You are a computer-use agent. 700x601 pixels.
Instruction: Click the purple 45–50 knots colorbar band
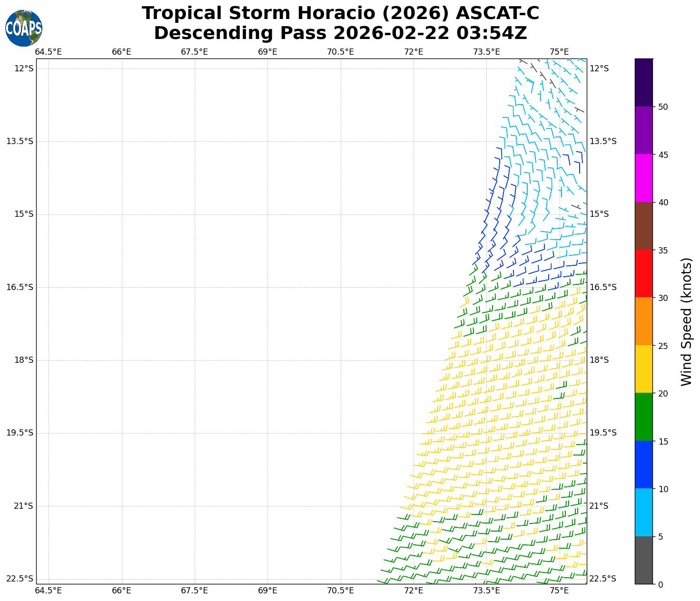pyautogui.click(x=644, y=130)
